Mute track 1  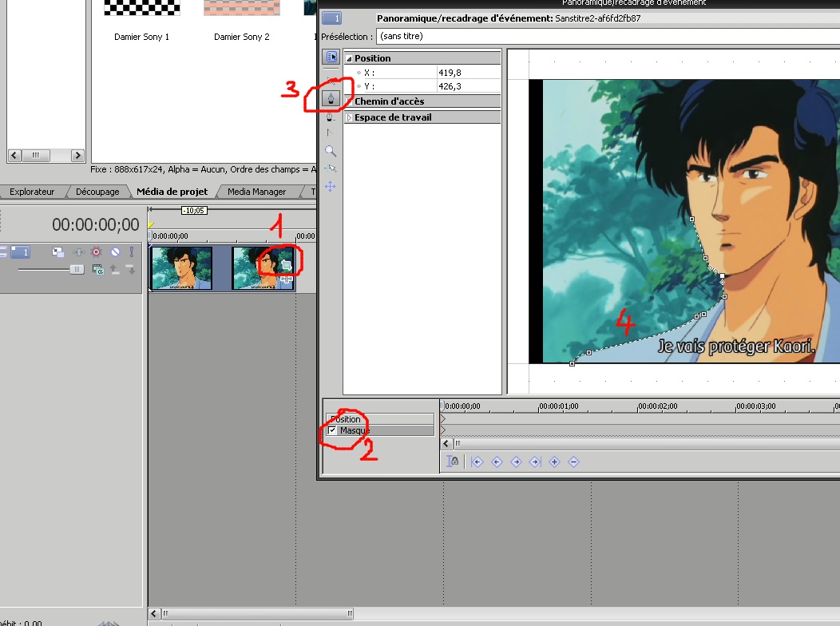click(115, 252)
